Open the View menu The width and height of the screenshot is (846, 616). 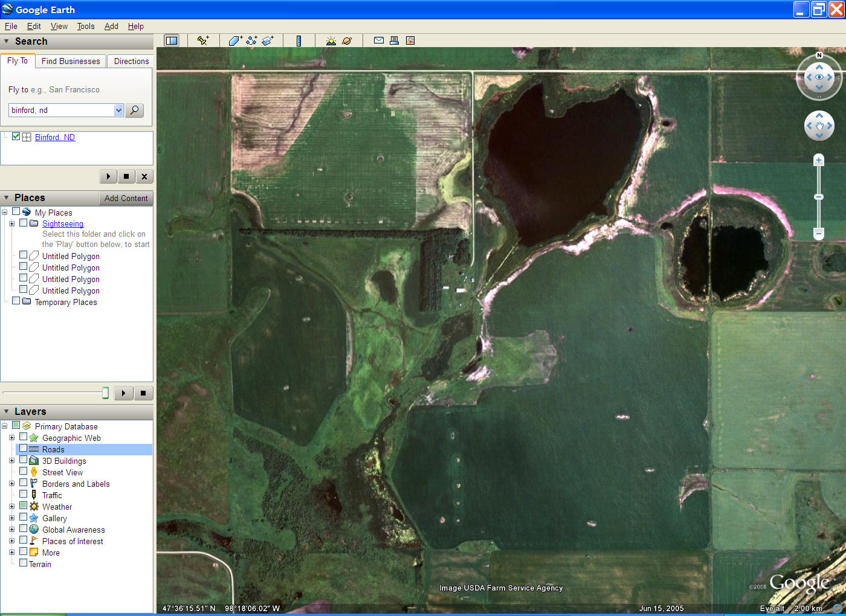[59, 26]
